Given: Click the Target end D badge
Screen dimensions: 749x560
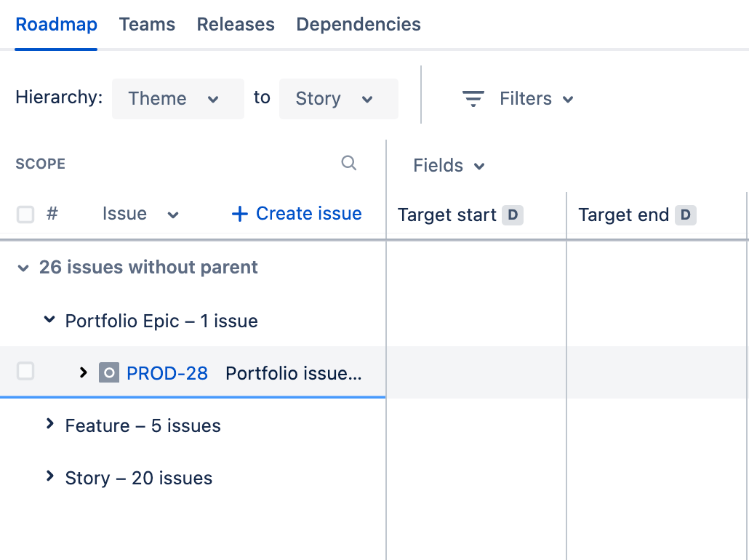Looking at the screenshot, I should pyautogui.click(x=685, y=215).
